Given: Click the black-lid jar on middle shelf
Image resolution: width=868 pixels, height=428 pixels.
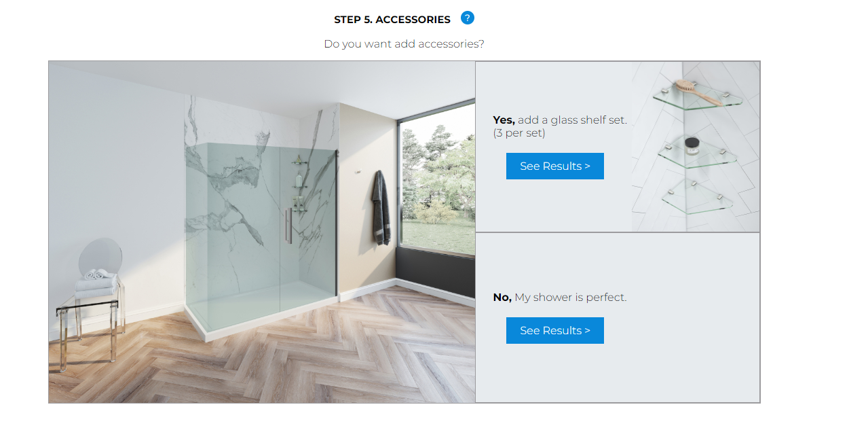Looking at the screenshot, I should coord(692,145).
